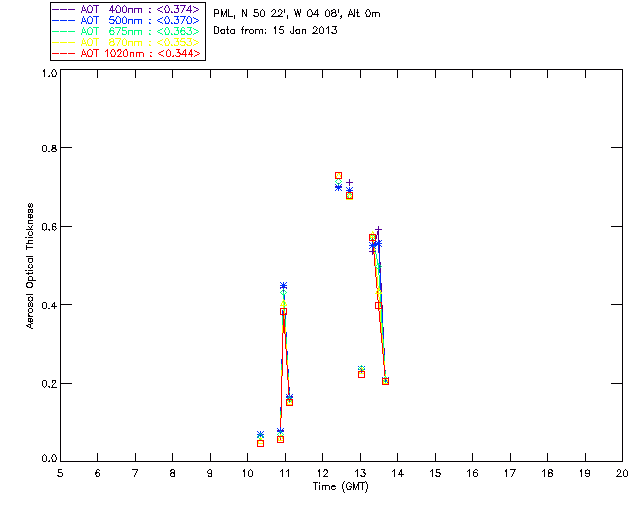Click the 'Data from: 15 Jan 2013' line
Image resolution: width=640 pixels, height=512 pixels.
276,31
